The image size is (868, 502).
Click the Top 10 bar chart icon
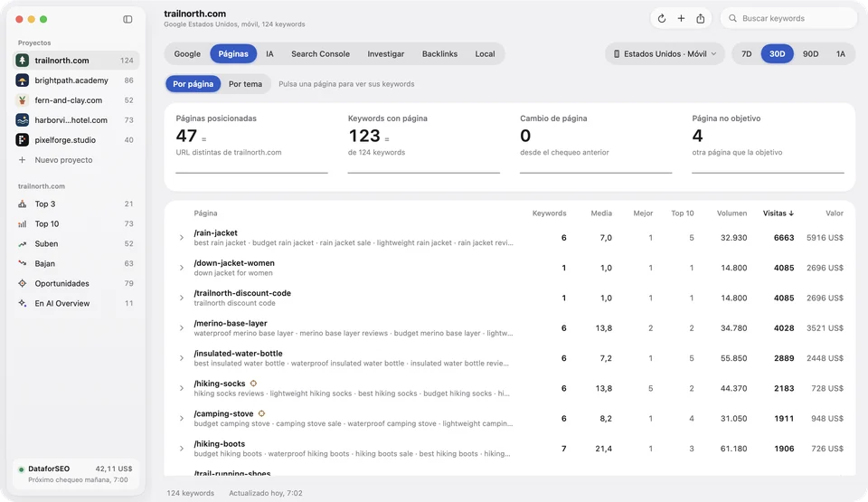click(x=22, y=223)
